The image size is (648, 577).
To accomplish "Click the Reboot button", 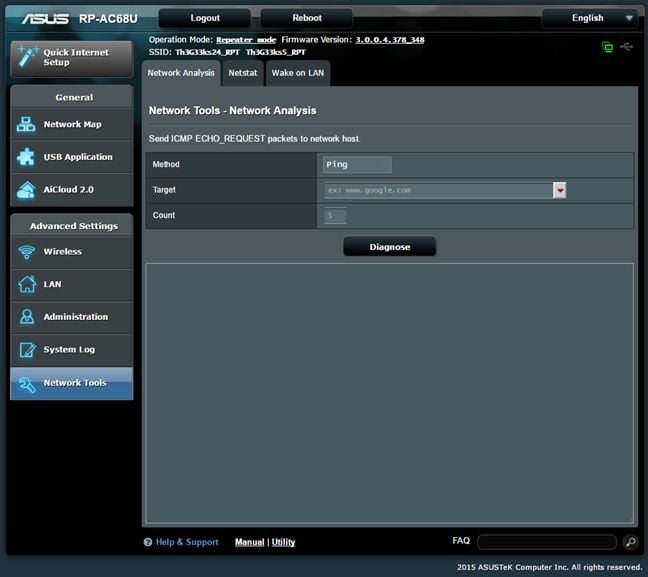I will coord(307,18).
